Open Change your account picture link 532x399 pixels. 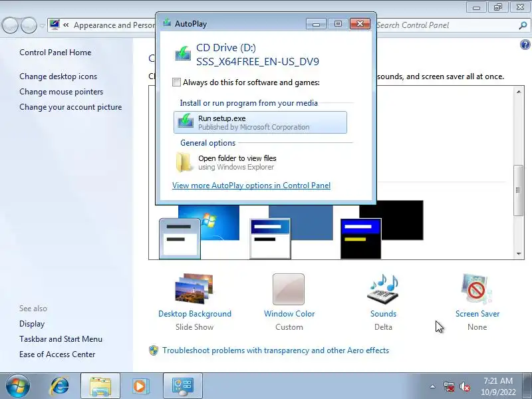(70, 107)
